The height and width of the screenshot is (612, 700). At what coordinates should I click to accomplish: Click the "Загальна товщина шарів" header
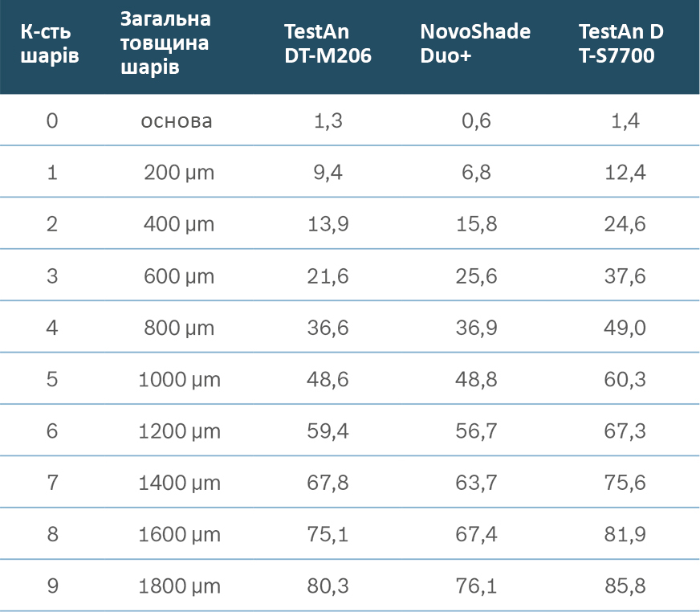(x=165, y=43)
